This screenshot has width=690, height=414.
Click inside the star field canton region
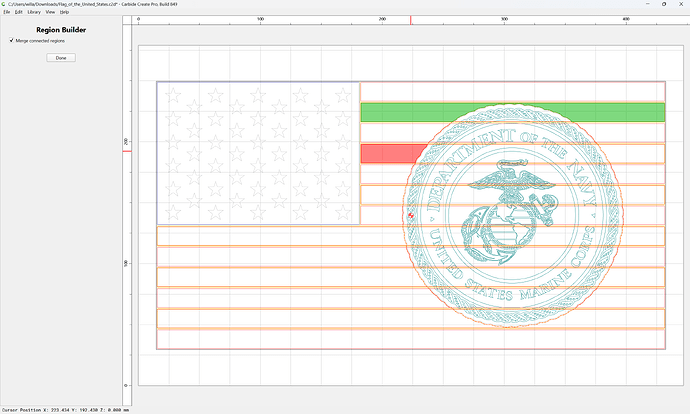click(x=258, y=153)
